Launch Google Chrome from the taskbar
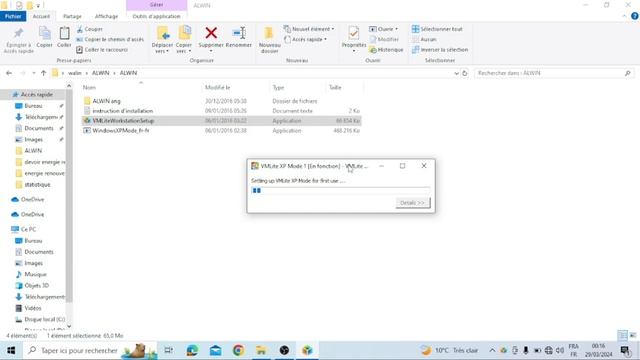The image size is (640, 360). pyautogui.click(x=238, y=350)
